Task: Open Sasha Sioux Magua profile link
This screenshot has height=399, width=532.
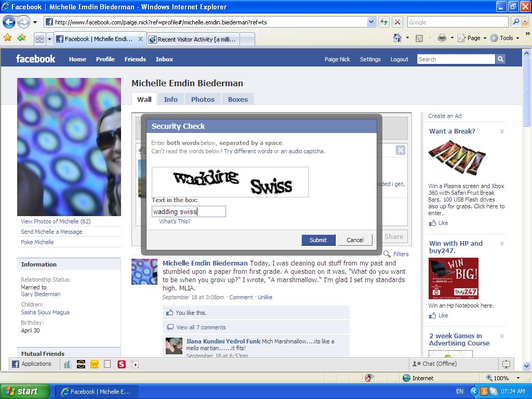Action: click(45, 312)
